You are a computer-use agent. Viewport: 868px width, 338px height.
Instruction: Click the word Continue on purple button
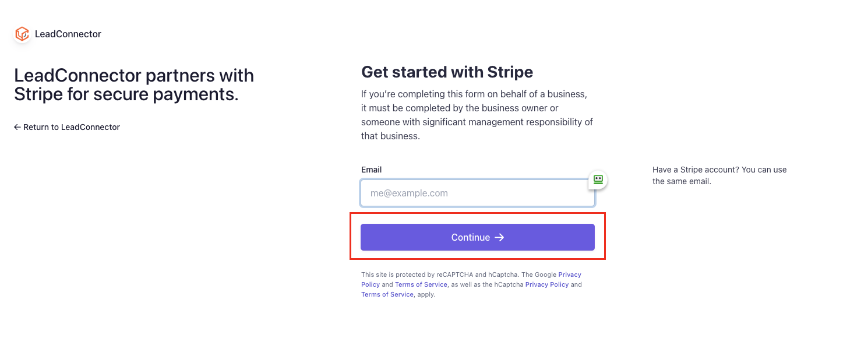pyautogui.click(x=470, y=237)
